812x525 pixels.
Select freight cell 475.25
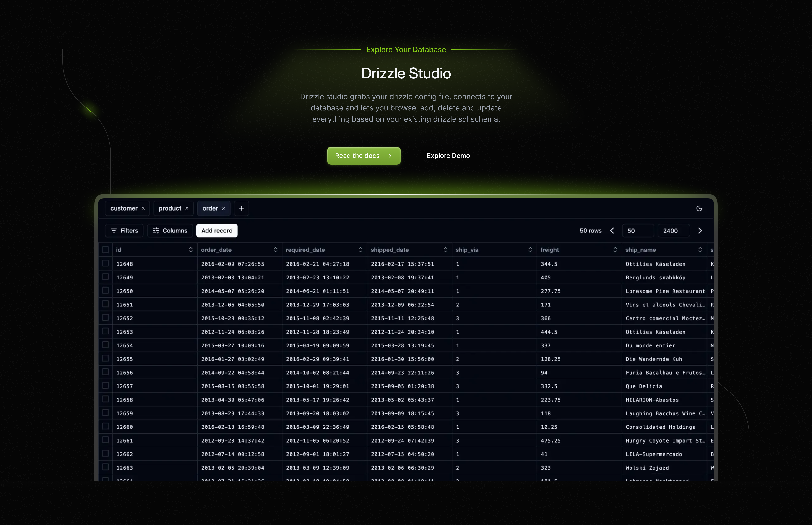pos(579,440)
